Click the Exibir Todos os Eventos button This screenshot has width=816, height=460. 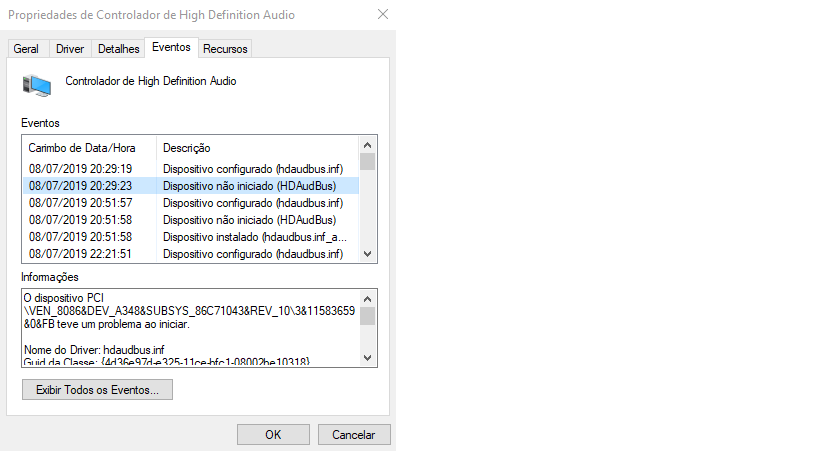(97, 390)
